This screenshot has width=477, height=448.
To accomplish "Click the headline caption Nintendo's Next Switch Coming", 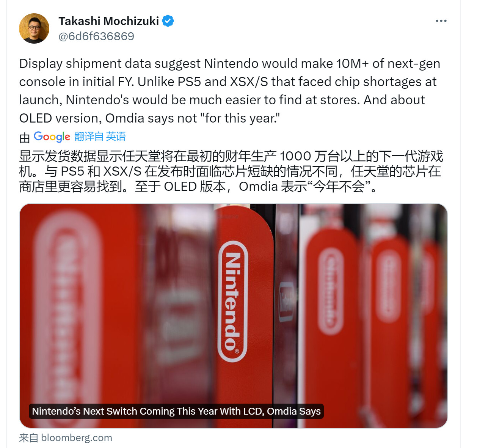I will (176, 411).
